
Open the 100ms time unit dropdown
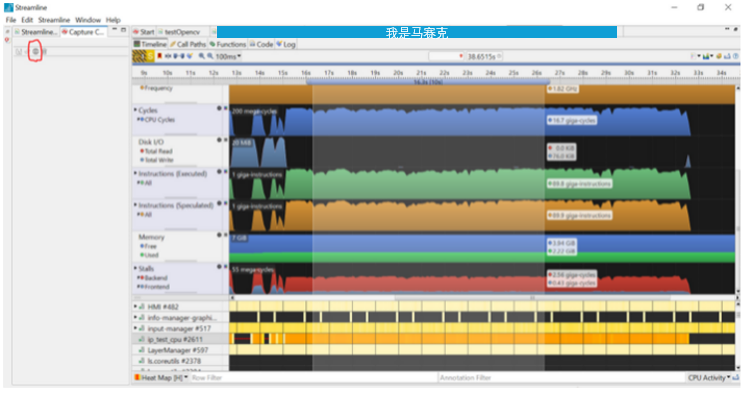point(228,56)
